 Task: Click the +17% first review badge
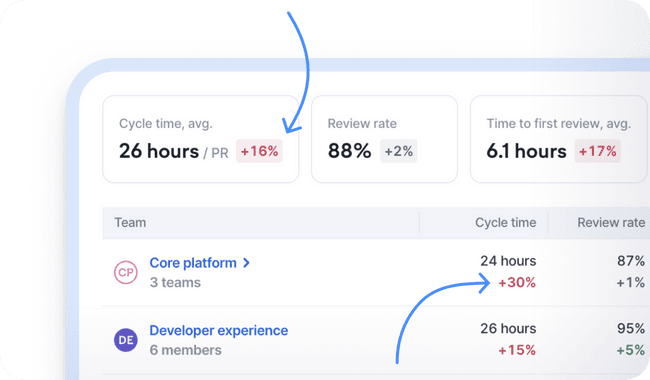coord(597,151)
